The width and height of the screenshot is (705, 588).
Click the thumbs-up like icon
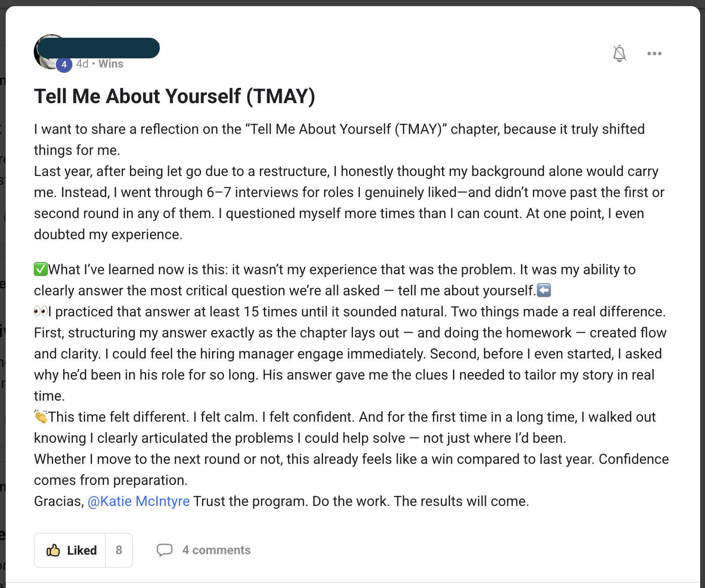point(53,550)
